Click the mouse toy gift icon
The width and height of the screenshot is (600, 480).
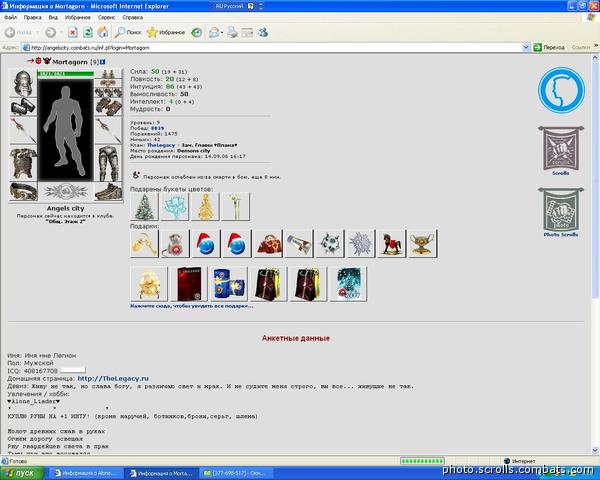click(174, 243)
